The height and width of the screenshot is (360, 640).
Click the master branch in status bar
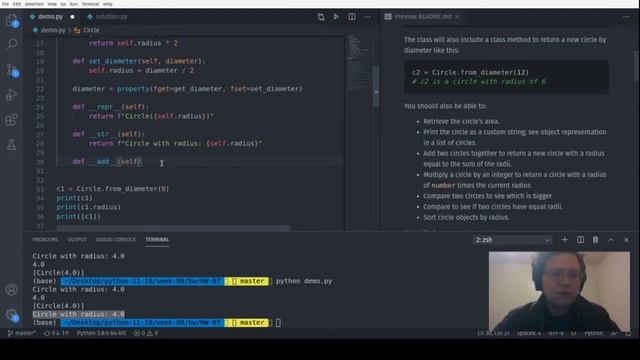pyautogui.click(x=22, y=333)
